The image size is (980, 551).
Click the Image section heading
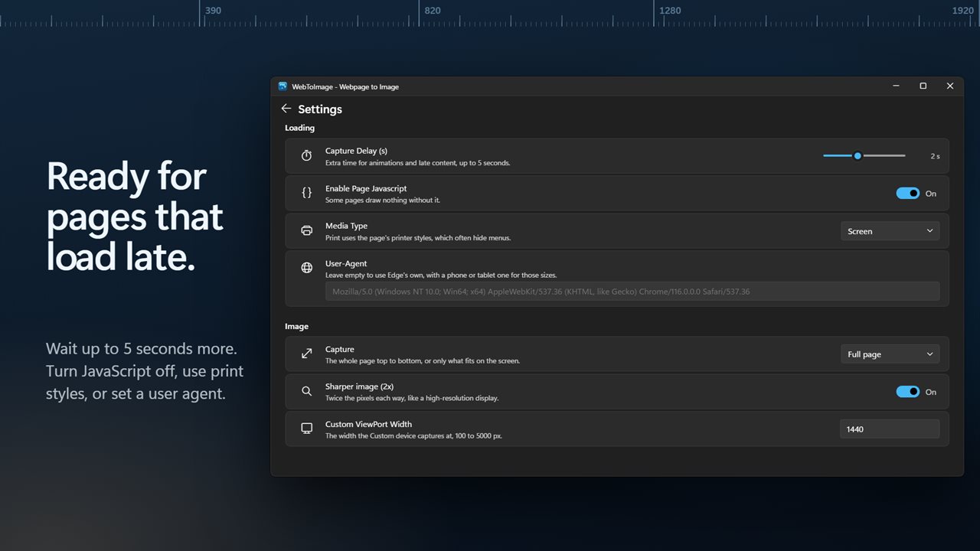[x=296, y=326]
